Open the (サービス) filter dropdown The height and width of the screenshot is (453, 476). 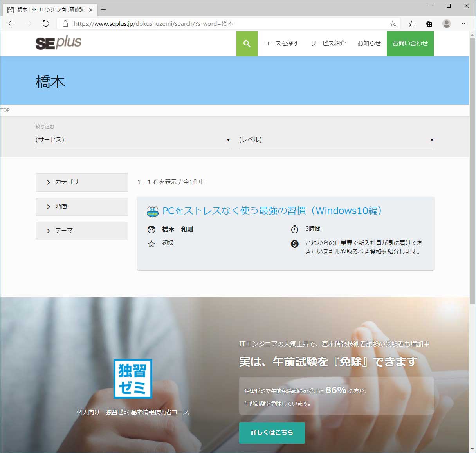click(133, 140)
